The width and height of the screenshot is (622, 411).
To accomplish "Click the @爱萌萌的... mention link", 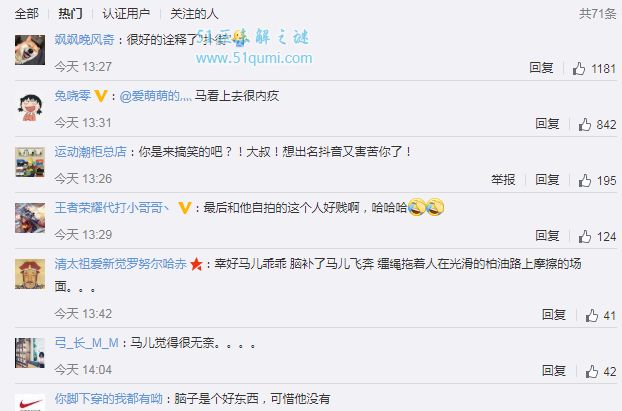I will pyautogui.click(x=155, y=96).
